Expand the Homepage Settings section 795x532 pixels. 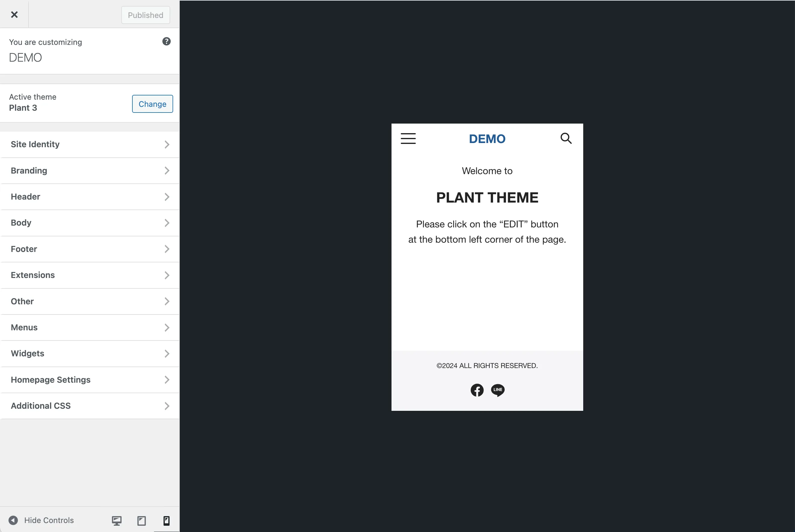pyautogui.click(x=90, y=379)
